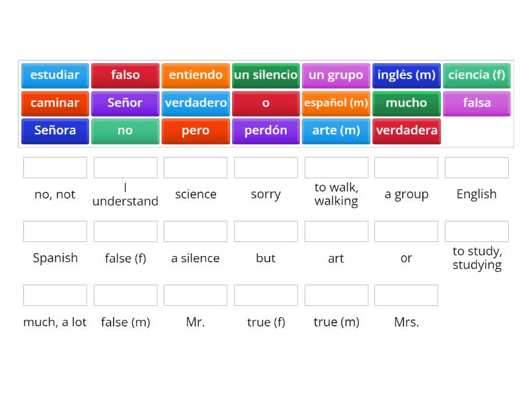This screenshot has height=399, width=532.
Task: Click the answer slot above "Mrs."
Action: coord(406,295)
